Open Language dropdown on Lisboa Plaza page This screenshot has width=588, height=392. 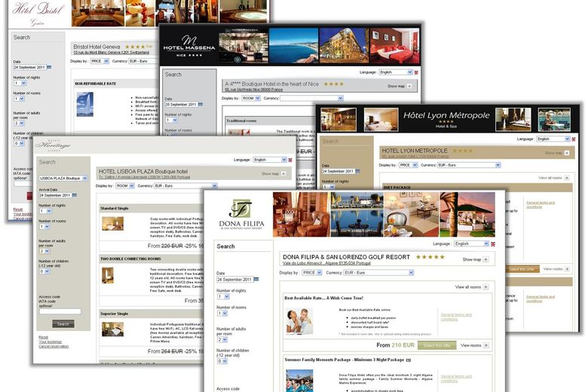pos(270,160)
